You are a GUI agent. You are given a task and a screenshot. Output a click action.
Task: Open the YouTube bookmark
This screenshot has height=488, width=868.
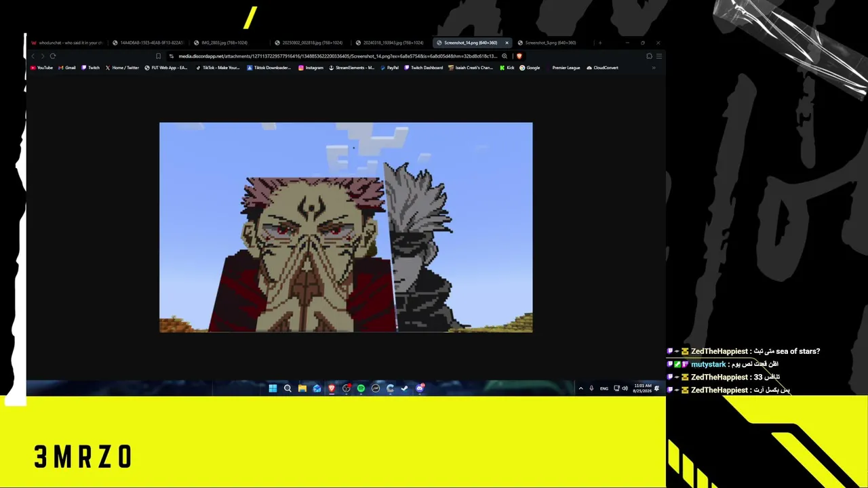coord(41,68)
